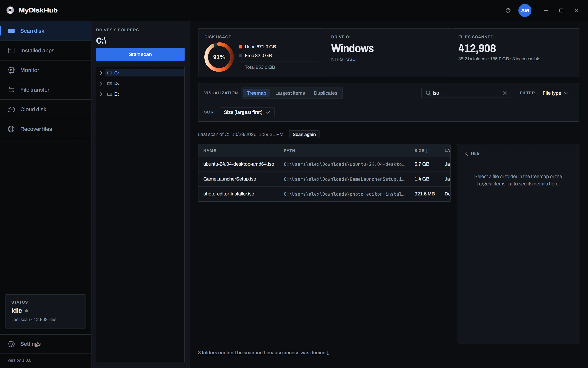The image size is (588, 368).
Task: Click the File transfer arrows icon
Action: tap(11, 90)
